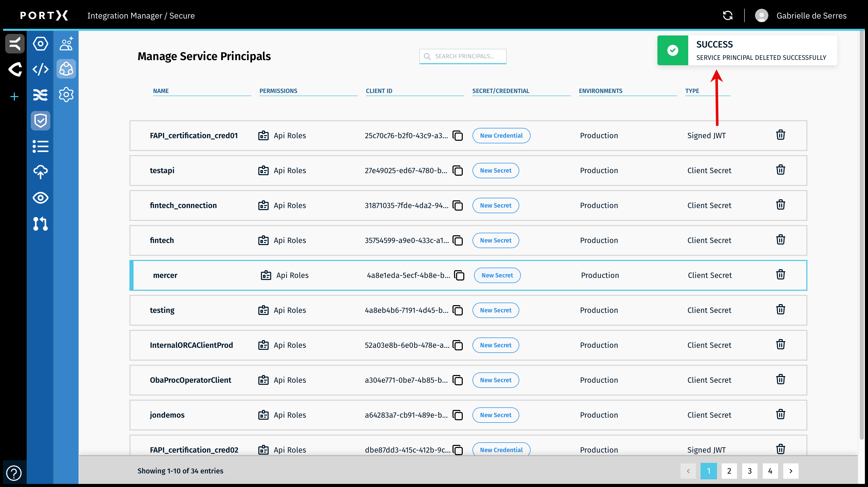Open the security shield section in the sidebar
The image size is (868, 487).
tap(40, 120)
